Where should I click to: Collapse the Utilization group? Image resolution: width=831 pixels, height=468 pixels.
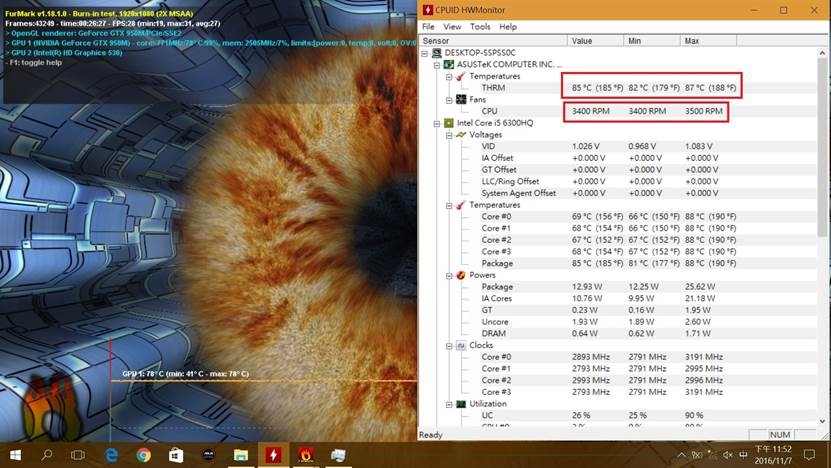(449, 404)
